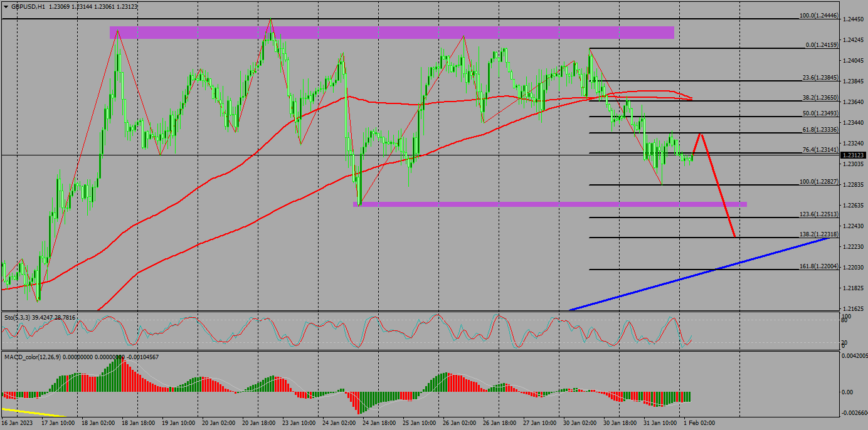Image resolution: width=868 pixels, height=430 pixels.
Task: Click the 123.6 Fibonacci level label
Action: coord(818,214)
